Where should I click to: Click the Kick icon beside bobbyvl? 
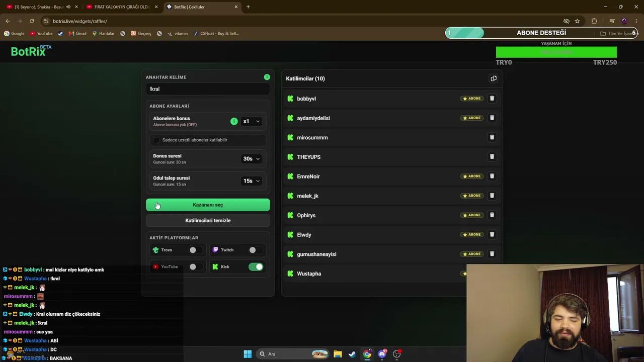coord(290,99)
